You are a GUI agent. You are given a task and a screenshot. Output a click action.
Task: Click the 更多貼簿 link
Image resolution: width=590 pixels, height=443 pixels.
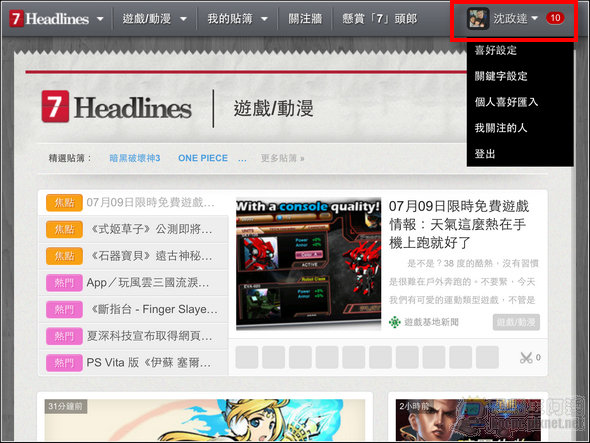coord(282,158)
